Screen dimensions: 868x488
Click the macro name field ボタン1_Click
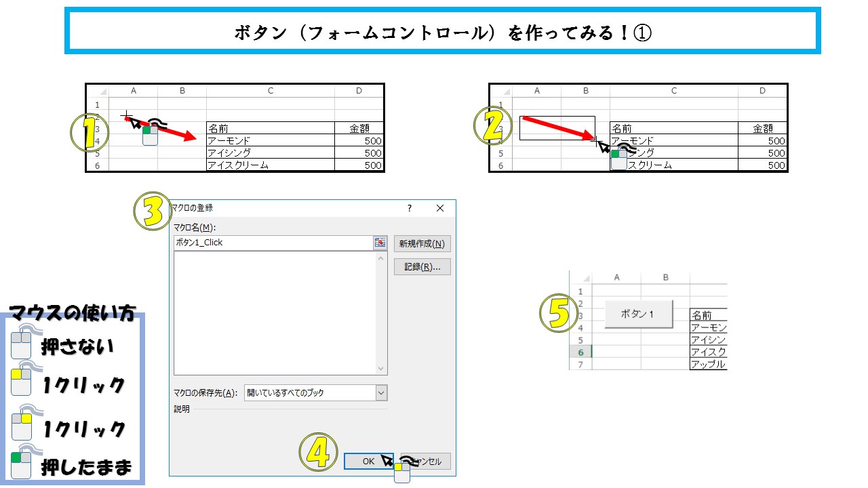273,243
